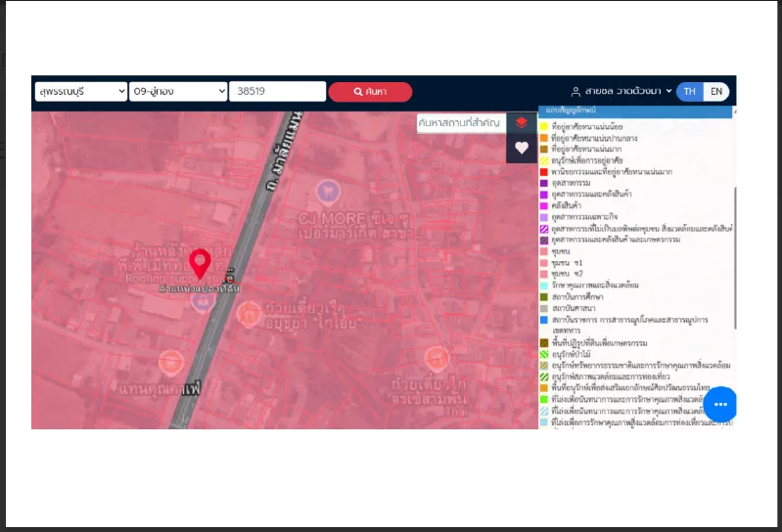
Task: Click hatched yellow swatch อนุรักษ์เพื่อการอยู่อาศัย
Action: (x=544, y=160)
